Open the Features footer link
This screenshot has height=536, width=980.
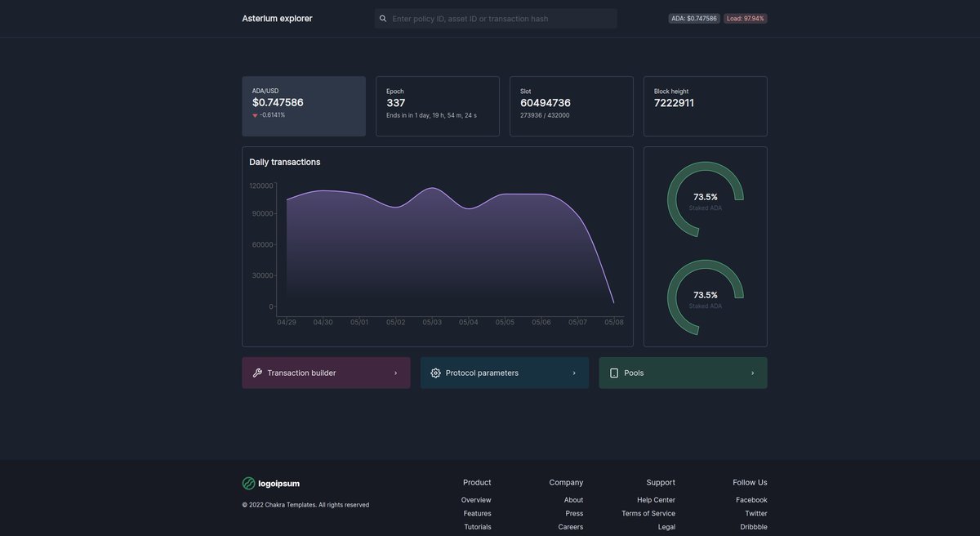click(x=478, y=514)
